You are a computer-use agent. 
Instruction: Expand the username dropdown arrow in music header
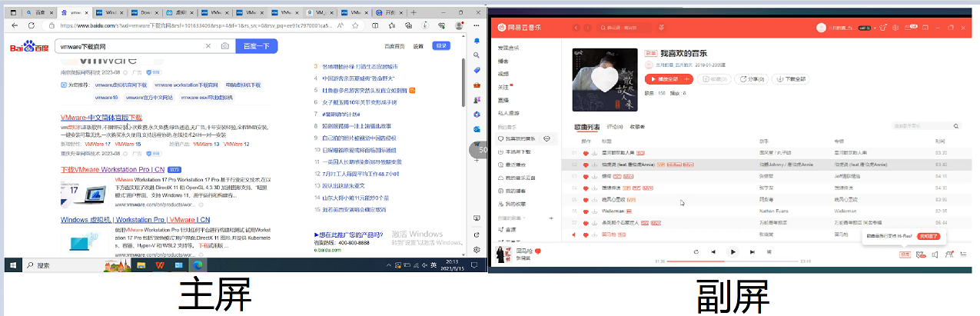click(874, 28)
